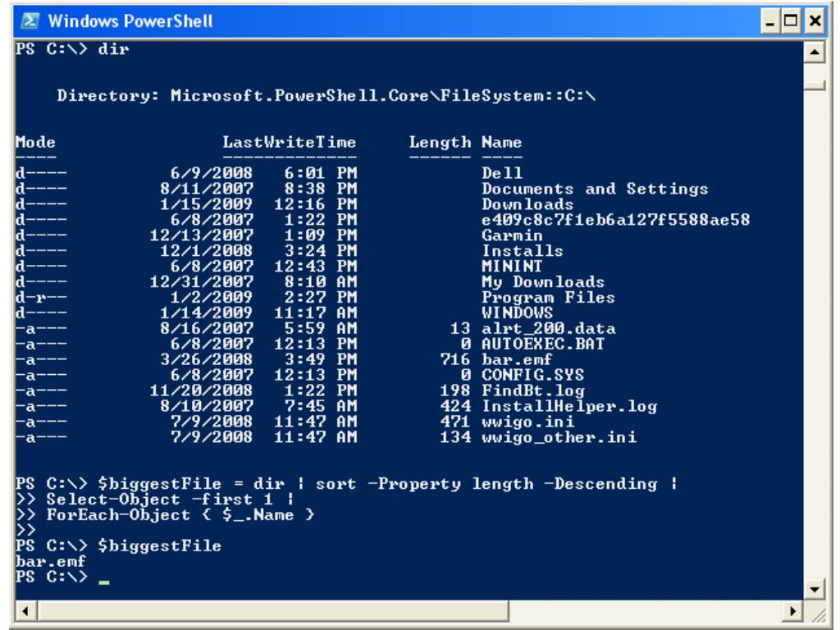
Task: Click the horizontal scrollbar thumb
Action: 272,610
